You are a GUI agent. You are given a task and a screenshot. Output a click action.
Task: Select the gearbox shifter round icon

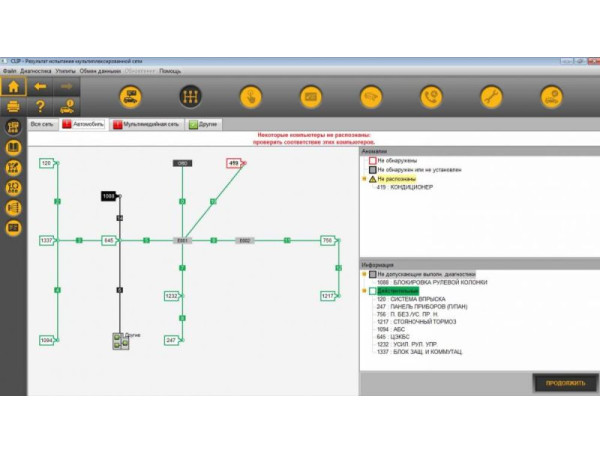[190, 97]
